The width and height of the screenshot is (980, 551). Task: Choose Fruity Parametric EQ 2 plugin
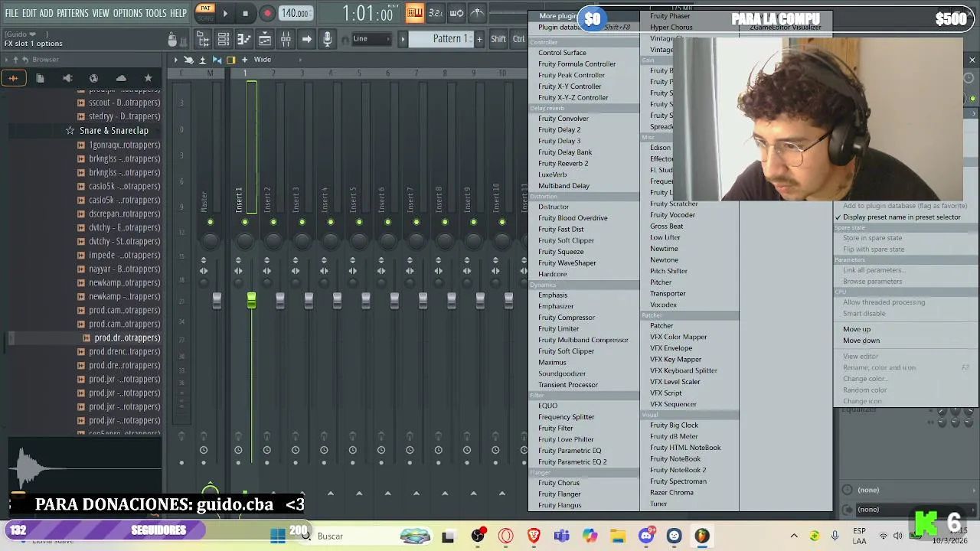coord(572,462)
